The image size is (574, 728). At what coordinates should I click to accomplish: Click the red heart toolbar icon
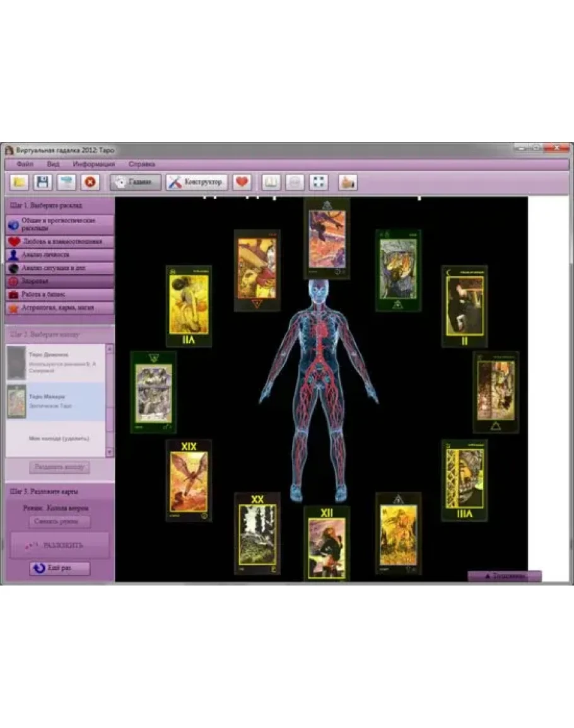point(242,182)
